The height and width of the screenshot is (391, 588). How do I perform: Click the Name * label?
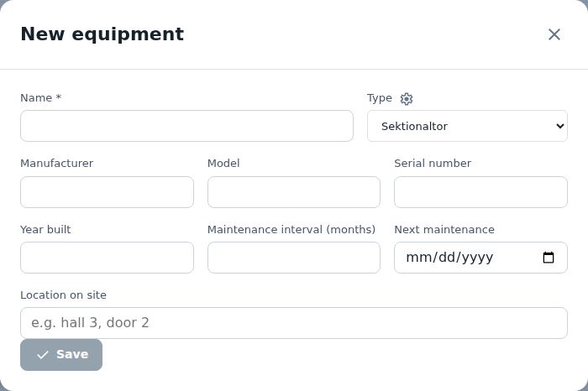40,98
